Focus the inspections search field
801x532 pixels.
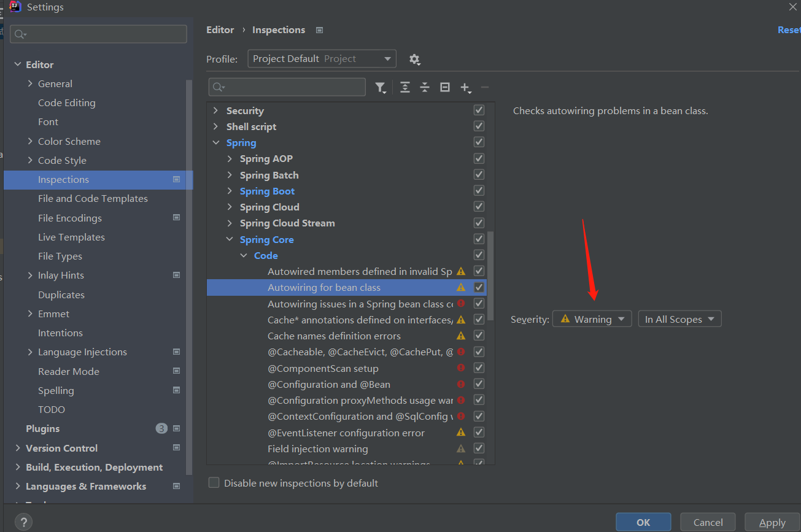tap(287, 87)
